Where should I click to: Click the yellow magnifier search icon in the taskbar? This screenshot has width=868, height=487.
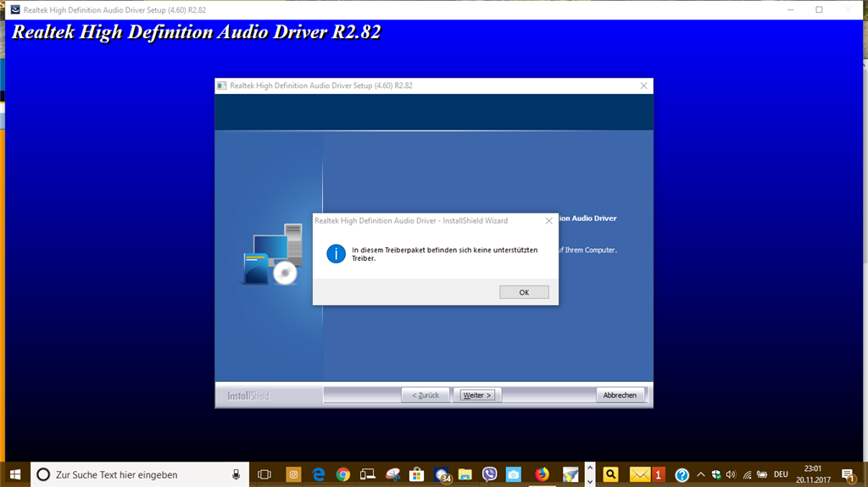pos(610,474)
